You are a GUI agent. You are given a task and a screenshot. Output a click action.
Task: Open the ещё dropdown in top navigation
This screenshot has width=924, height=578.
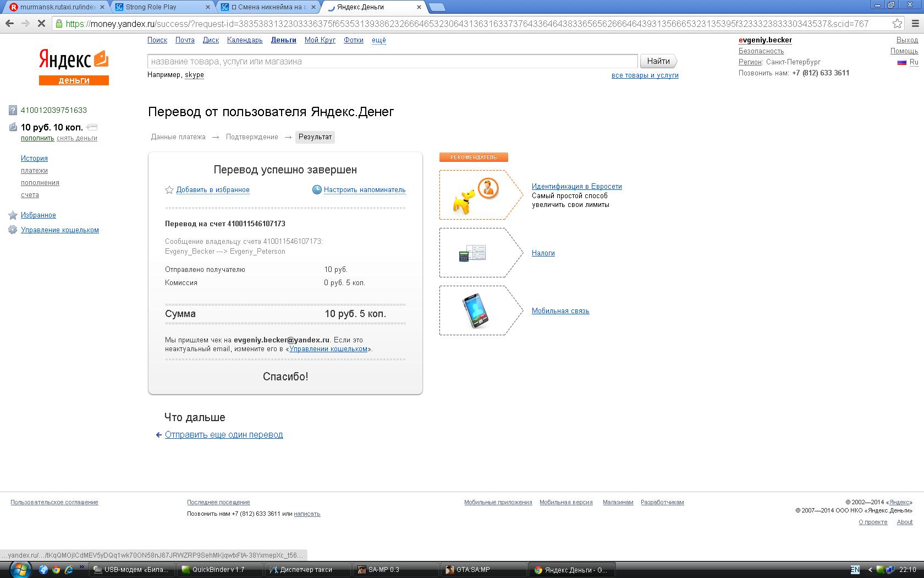[379, 40]
